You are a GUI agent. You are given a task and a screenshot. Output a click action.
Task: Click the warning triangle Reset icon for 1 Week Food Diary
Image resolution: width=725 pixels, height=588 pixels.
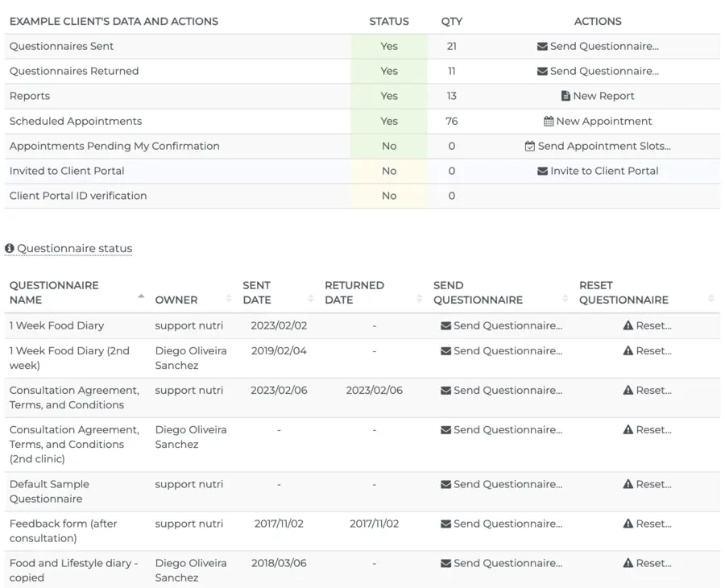coord(628,325)
